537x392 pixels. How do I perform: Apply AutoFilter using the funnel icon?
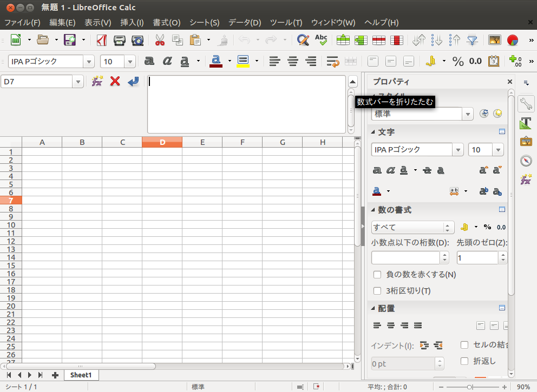click(x=472, y=40)
